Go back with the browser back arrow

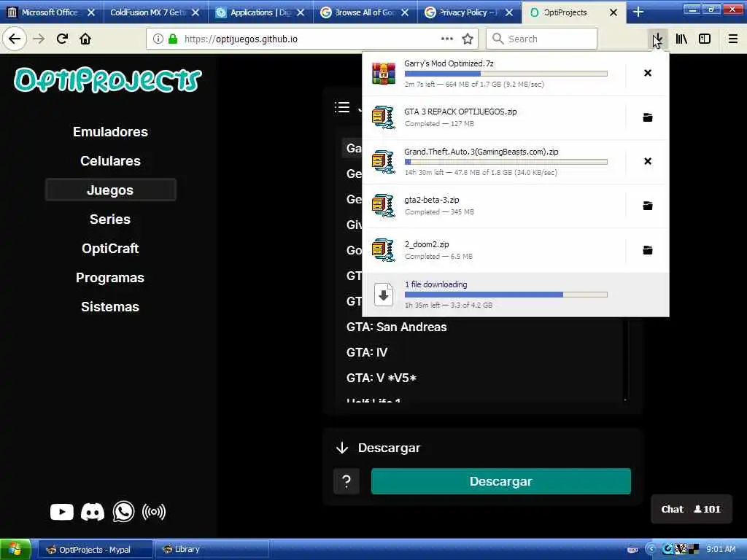point(15,39)
